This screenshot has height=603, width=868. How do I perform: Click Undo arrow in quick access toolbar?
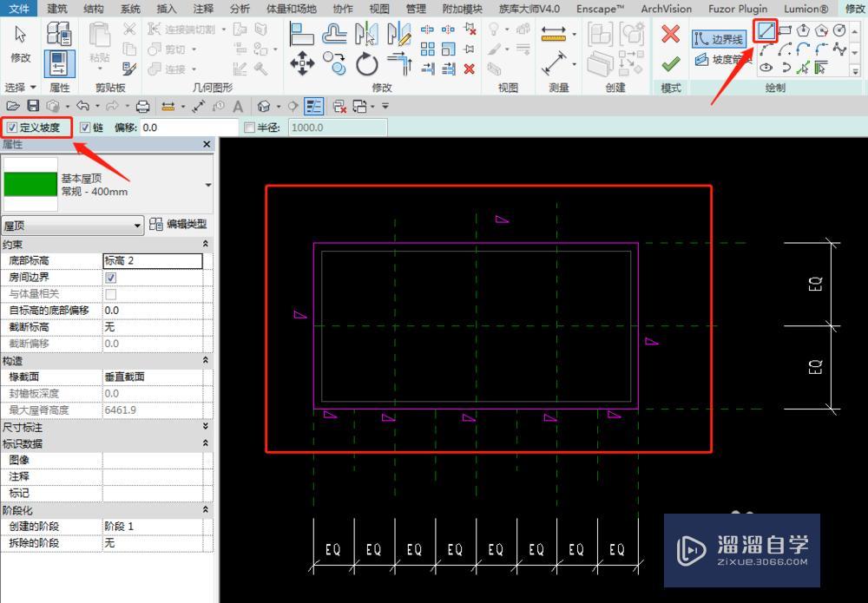(83, 106)
